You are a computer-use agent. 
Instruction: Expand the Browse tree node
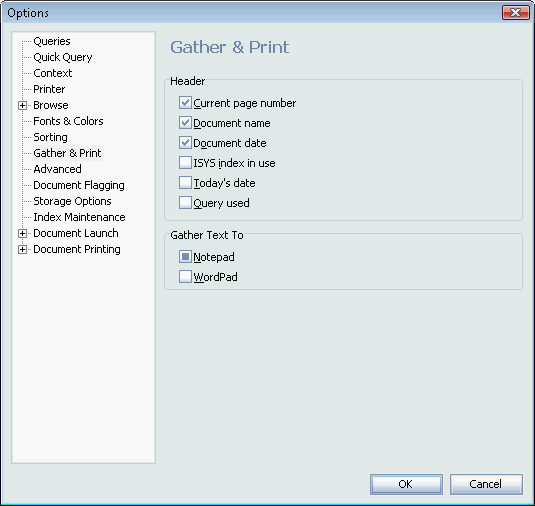click(22, 105)
